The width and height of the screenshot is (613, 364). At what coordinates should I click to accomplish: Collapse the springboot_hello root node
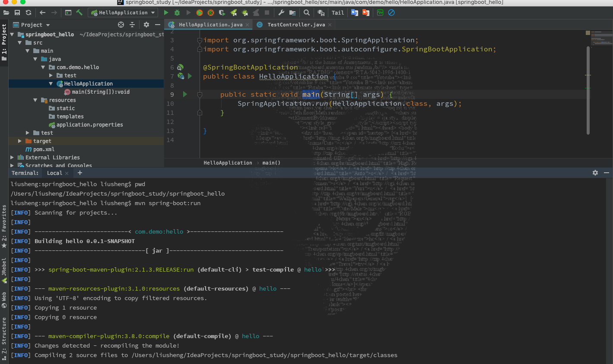(x=12, y=34)
